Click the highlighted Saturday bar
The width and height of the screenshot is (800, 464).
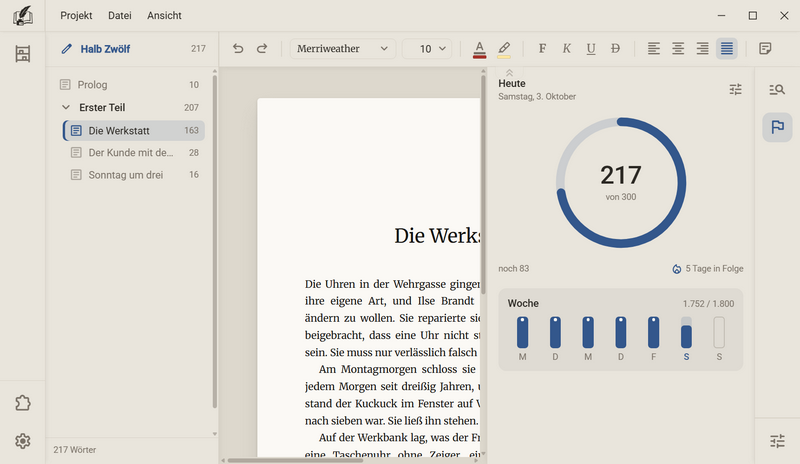click(x=686, y=332)
